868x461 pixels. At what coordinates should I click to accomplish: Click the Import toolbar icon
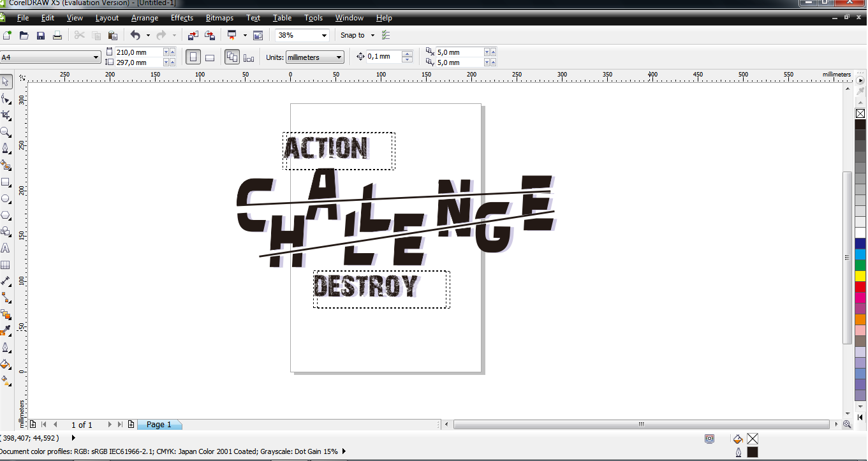tap(193, 35)
